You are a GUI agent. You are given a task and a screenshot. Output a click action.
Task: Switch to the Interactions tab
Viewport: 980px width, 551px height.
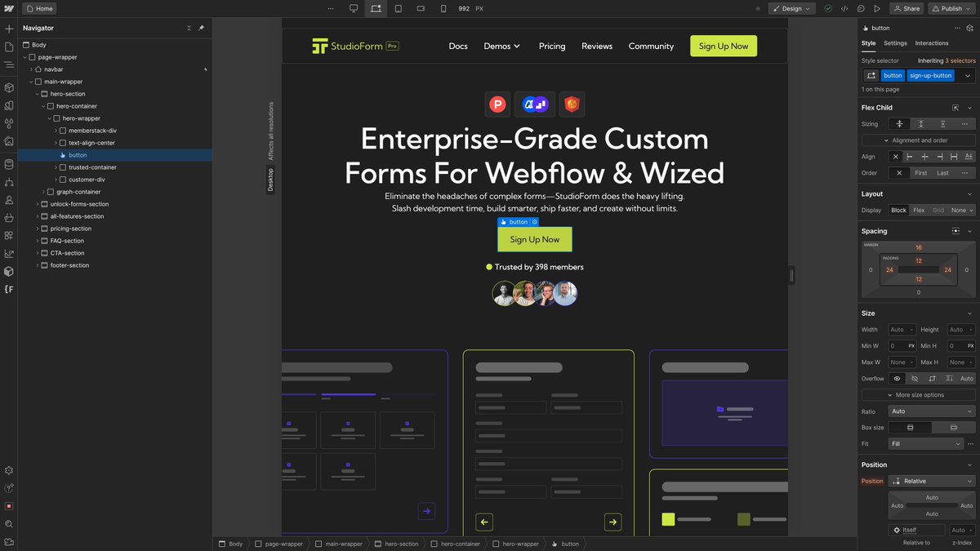click(932, 43)
